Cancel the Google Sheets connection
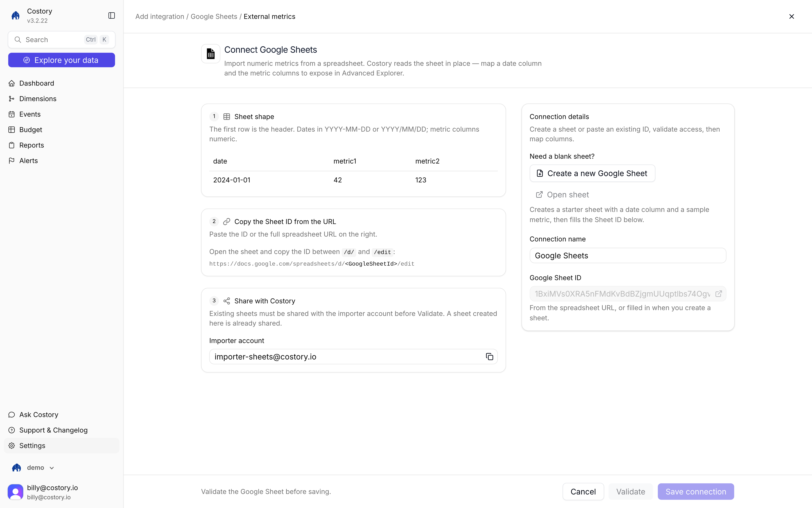The image size is (812, 508). click(583, 492)
